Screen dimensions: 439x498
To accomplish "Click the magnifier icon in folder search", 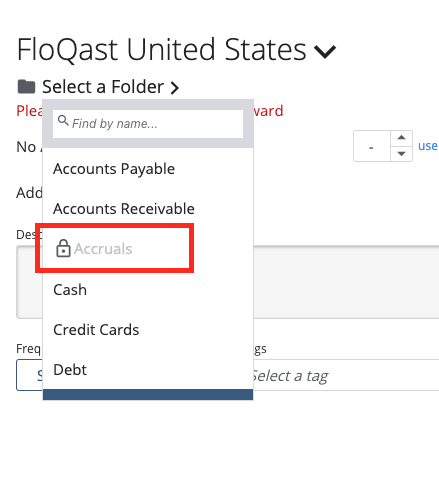I will point(63,120).
